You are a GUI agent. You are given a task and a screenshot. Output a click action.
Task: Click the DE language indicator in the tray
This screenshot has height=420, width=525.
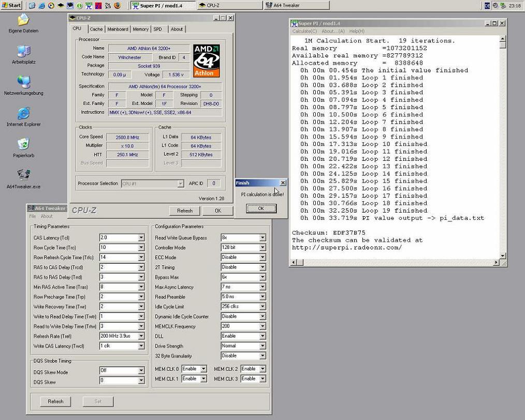click(487, 5)
